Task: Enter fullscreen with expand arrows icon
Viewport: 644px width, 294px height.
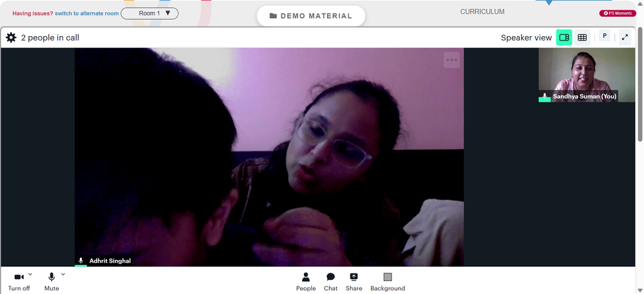Action: click(625, 37)
